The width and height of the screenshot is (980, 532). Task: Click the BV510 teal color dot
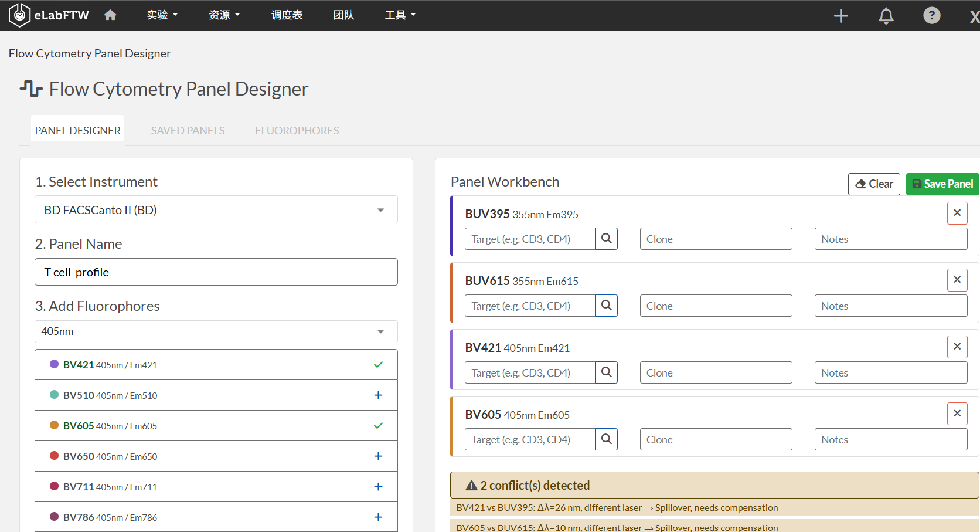(54, 395)
